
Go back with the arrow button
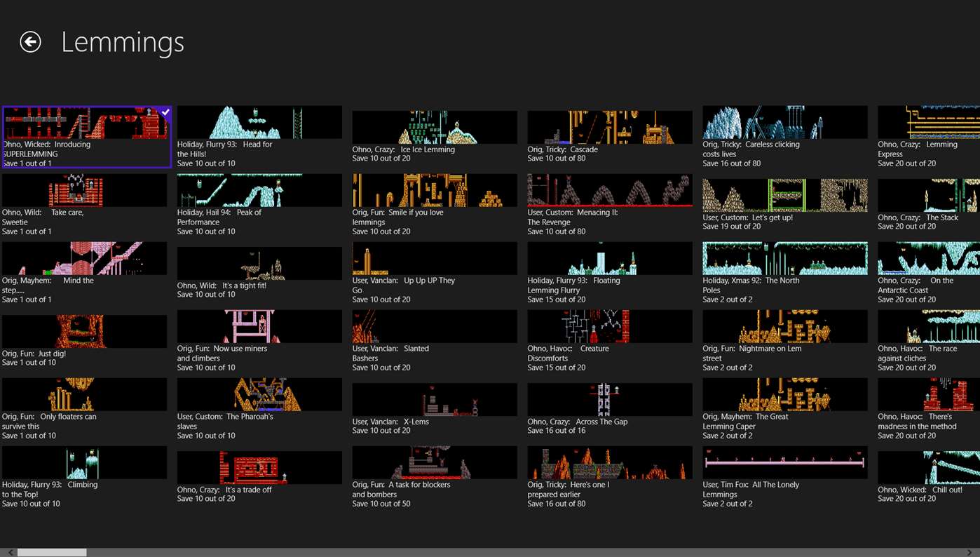click(30, 42)
